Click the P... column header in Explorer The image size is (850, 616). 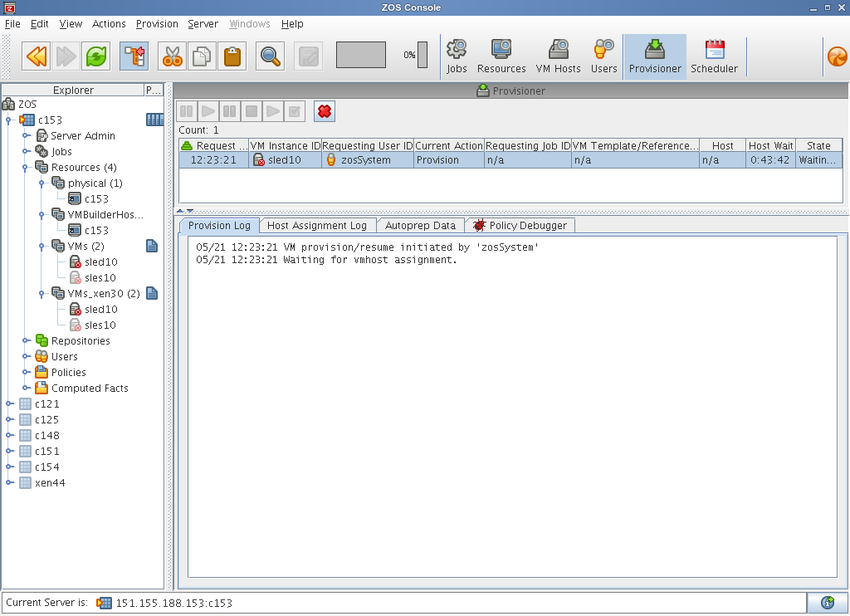(x=154, y=90)
